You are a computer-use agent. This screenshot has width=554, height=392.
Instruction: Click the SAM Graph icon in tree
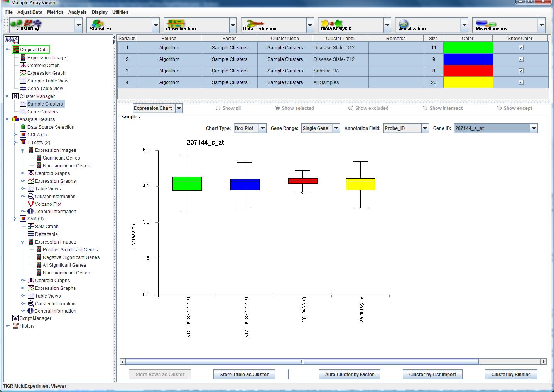point(31,227)
